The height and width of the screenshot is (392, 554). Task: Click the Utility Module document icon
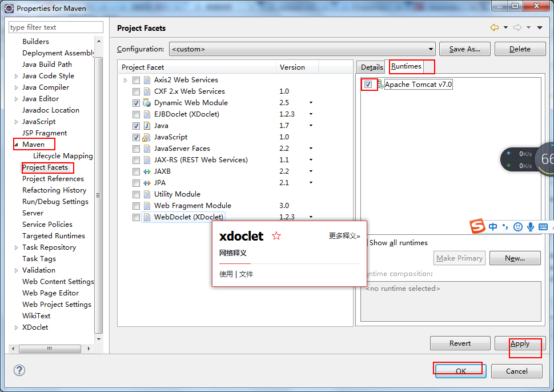(x=147, y=194)
